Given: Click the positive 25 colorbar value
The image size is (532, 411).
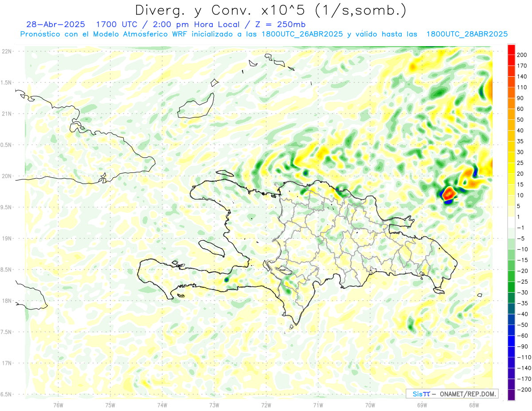Looking at the screenshot, I should click(x=520, y=163).
